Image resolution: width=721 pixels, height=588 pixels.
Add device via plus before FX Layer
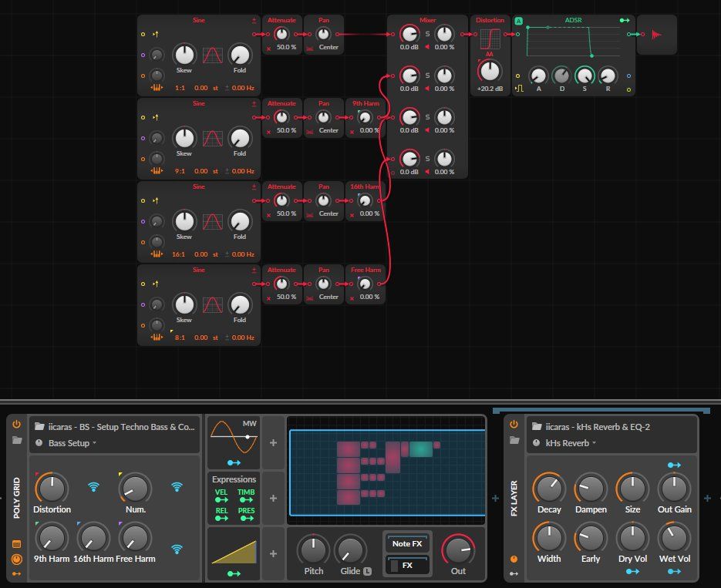495,498
